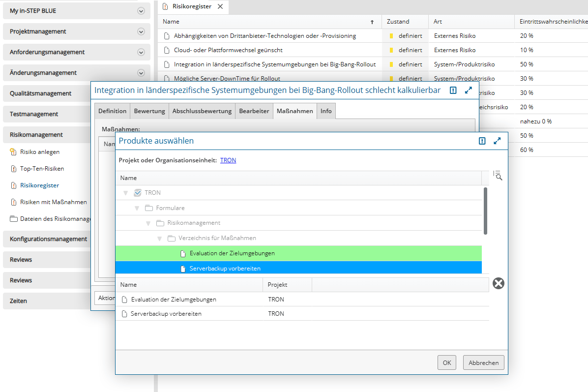
Task: Expand Produkte auswählen dialog with arrows icon
Action: tap(497, 141)
